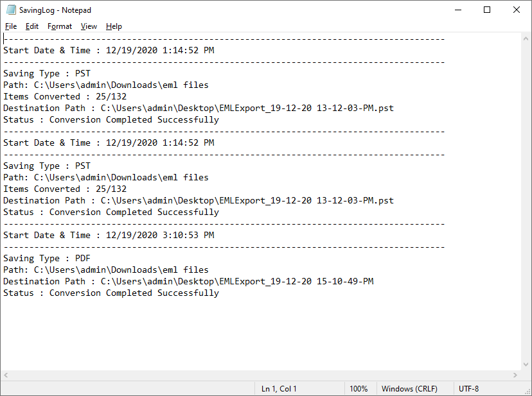Open the Format menu

60,26
